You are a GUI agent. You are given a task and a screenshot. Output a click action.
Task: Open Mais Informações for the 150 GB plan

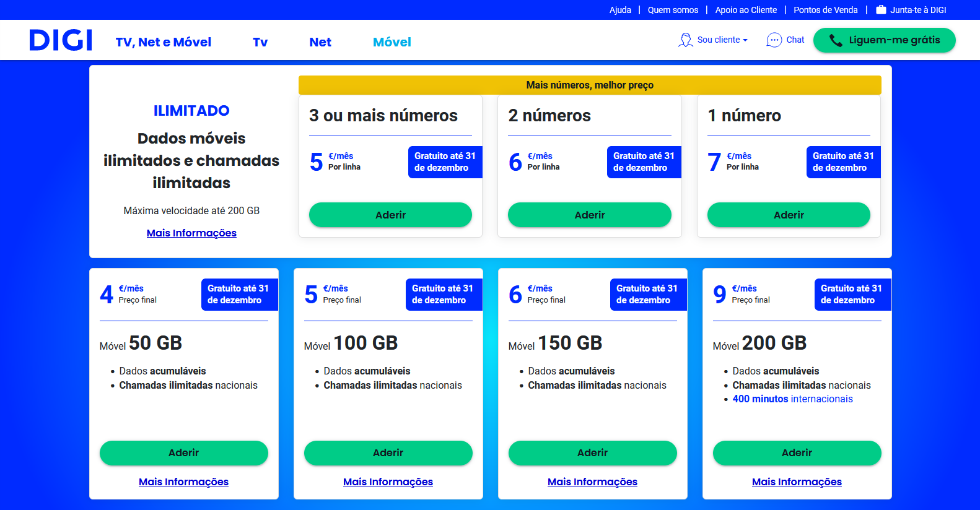point(593,482)
